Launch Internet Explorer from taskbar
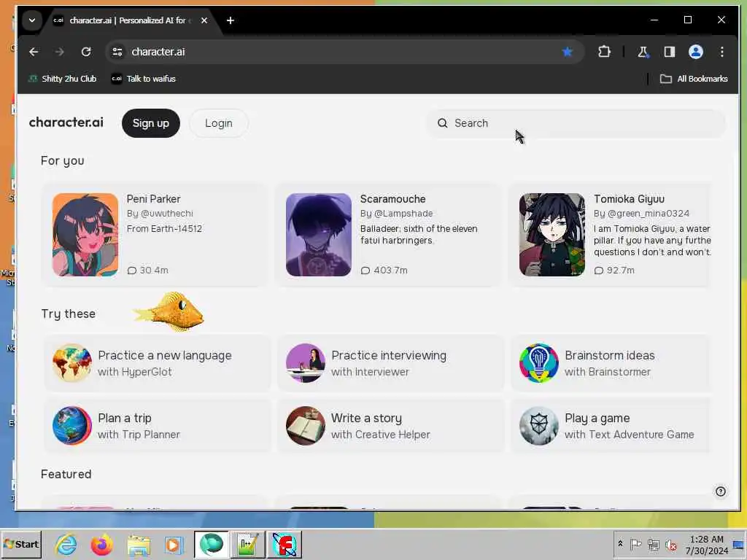Image resolution: width=747 pixels, height=560 pixels. pos(66,544)
